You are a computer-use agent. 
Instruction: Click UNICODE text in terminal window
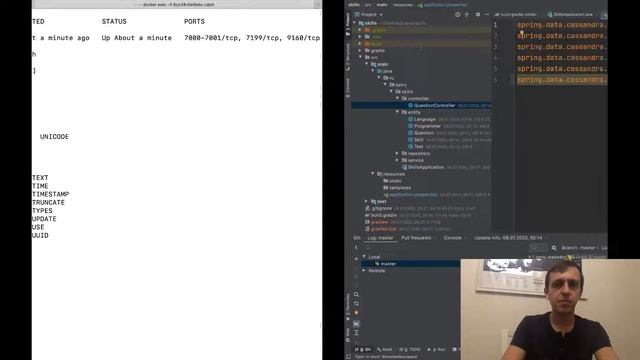[x=54, y=137]
